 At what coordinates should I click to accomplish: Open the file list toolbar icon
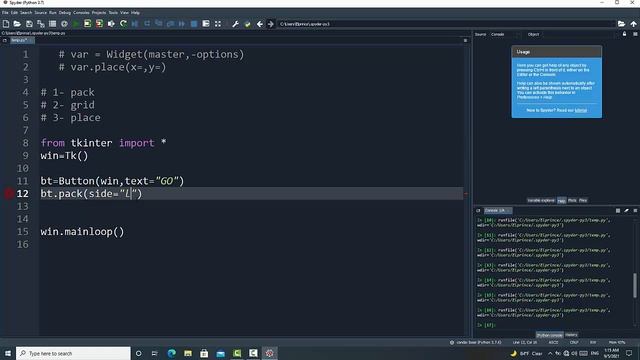[53, 24]
